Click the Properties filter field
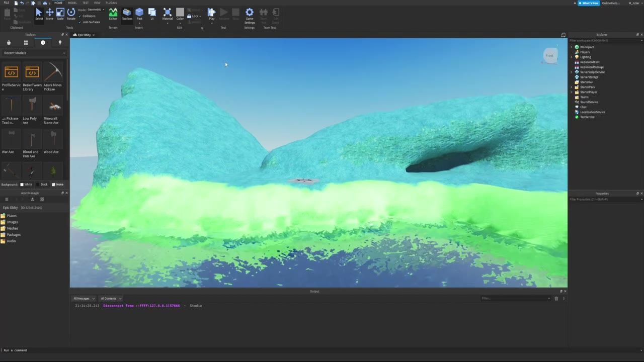 (605, 199)
